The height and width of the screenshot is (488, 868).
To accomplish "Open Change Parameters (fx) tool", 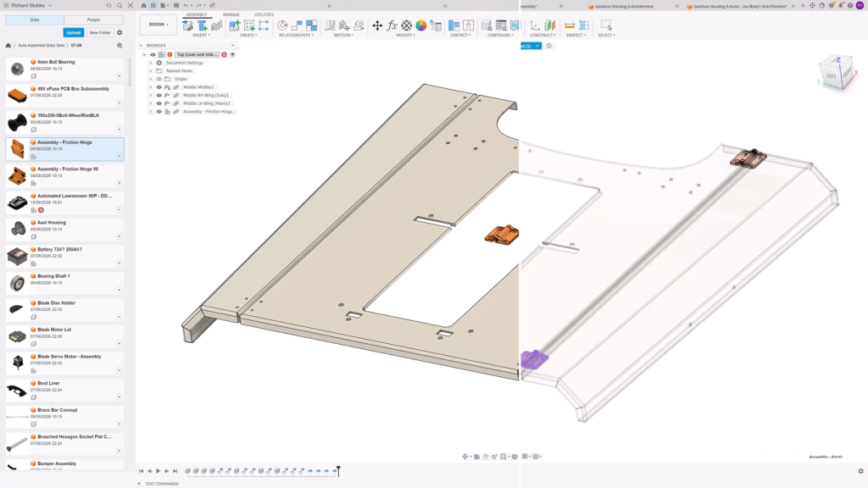I will (x=392, y=25).
